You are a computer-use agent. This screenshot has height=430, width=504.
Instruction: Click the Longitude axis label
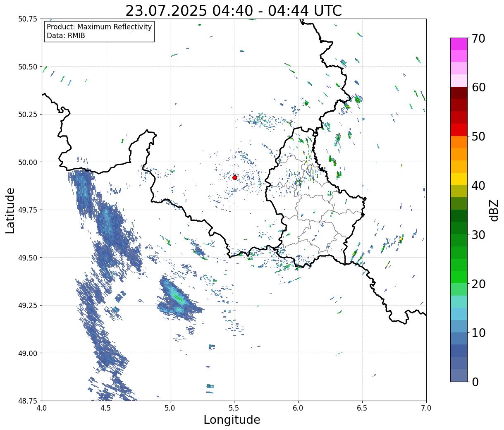click(x=232, y=420)
